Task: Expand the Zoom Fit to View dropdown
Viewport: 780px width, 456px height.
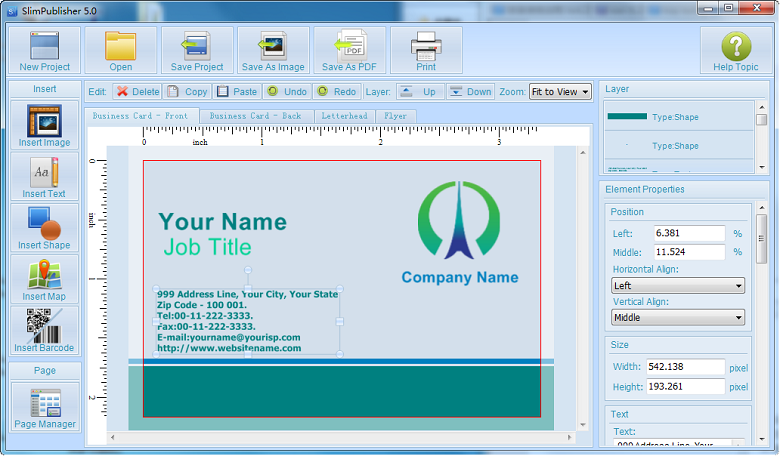Action: click(x=560, y=92)
